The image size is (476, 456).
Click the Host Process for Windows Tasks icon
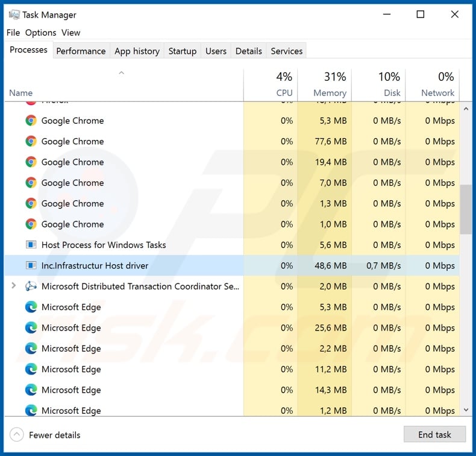click(31, 244)
